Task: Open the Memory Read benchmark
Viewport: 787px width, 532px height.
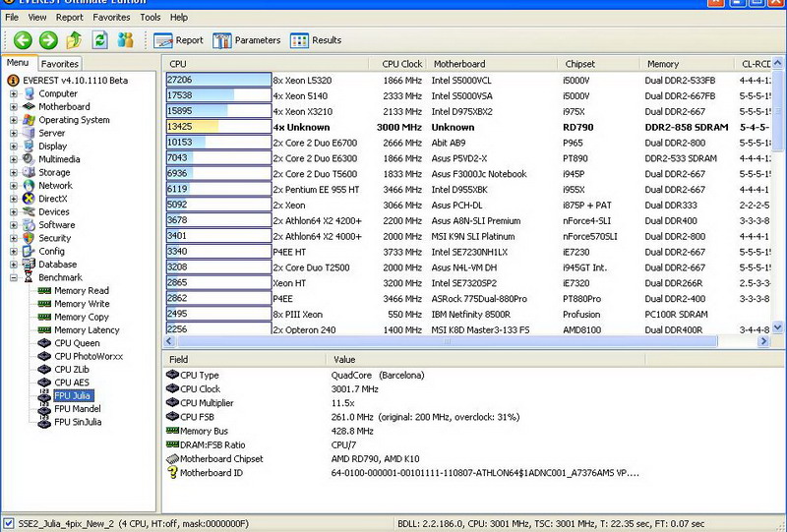Action: [82, 291]
